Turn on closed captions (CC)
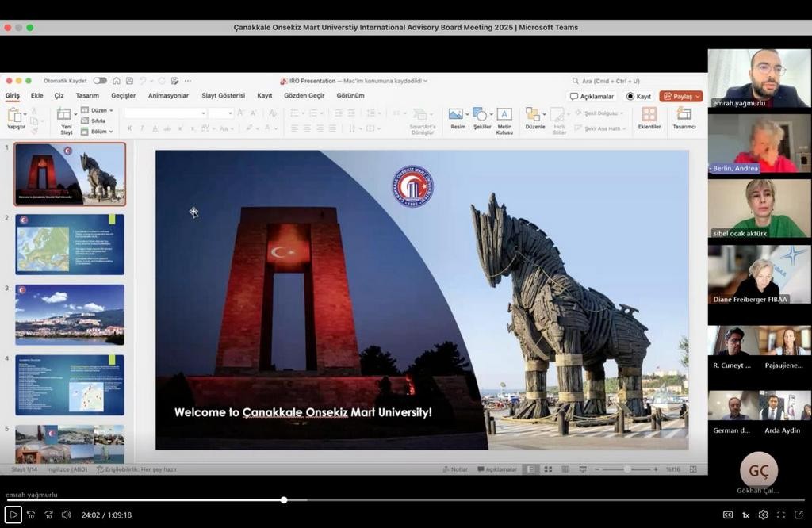The height and width of the screenshot is (528, 812). (x=728, y=515)
